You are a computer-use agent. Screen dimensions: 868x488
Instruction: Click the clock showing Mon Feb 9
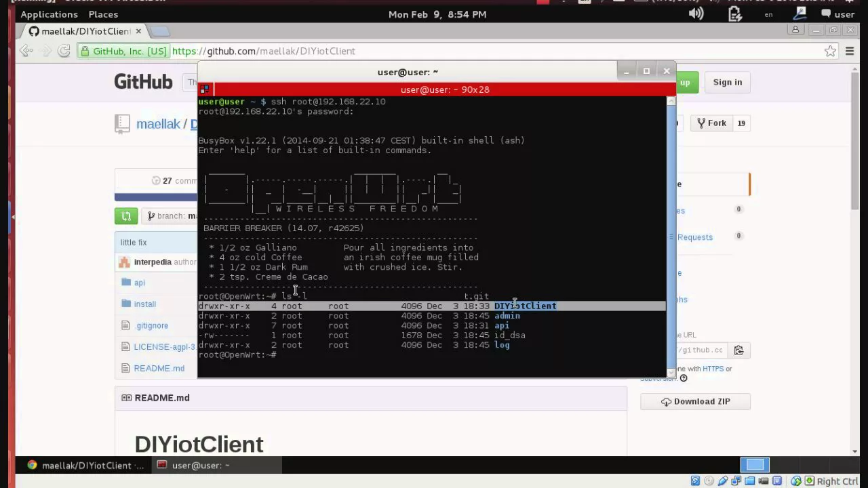point(437,14)
